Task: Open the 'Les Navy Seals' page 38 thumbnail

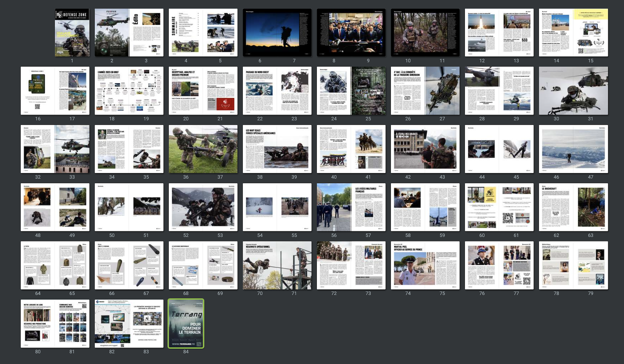Action: [x=260, y=149]
